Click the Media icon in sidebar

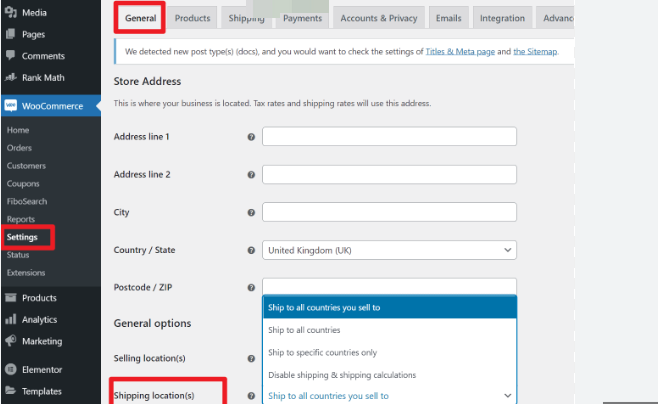(x=10, y=13)
